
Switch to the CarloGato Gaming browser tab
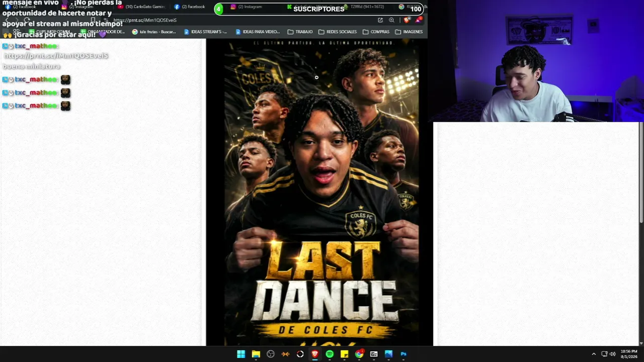point(142,7)
